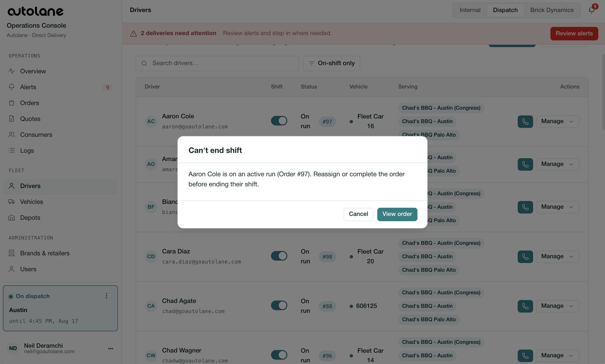The height and width of the screenshot is (364, 605).
Task: Go to Users in sidebar
Action: (60, 269)
